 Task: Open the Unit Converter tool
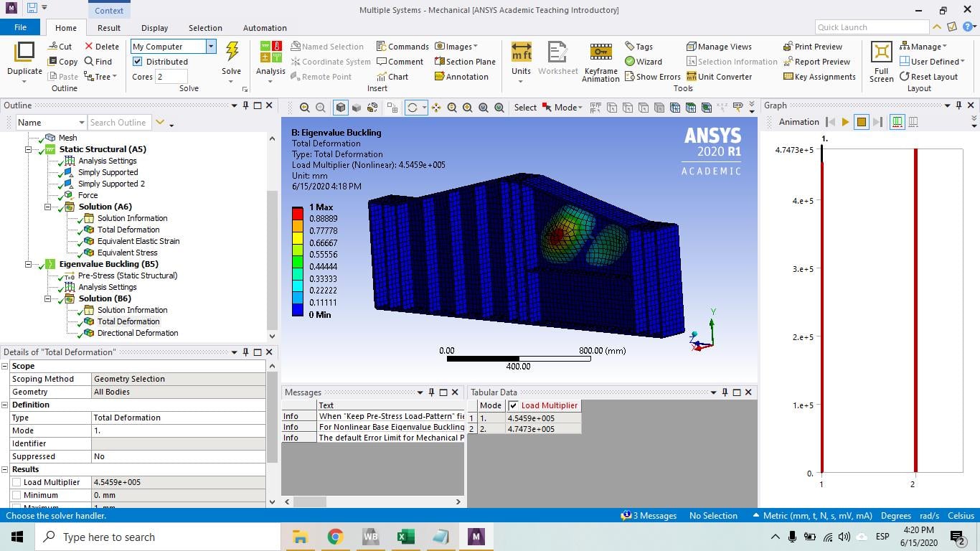[x=719, y=77]
